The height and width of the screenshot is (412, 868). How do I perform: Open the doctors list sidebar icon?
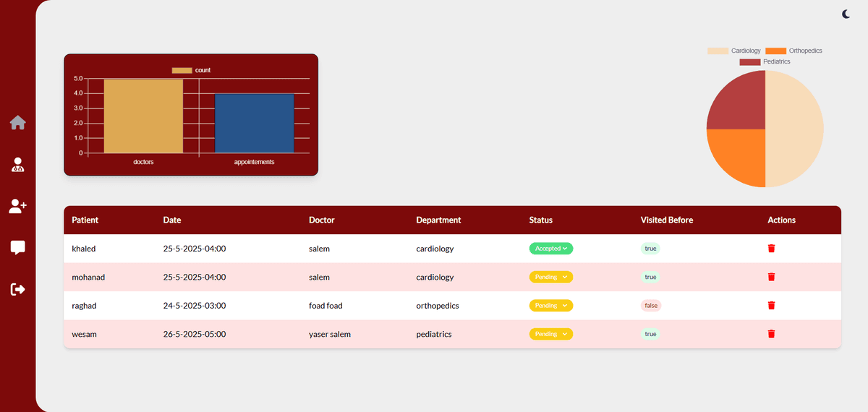(18, 165)
